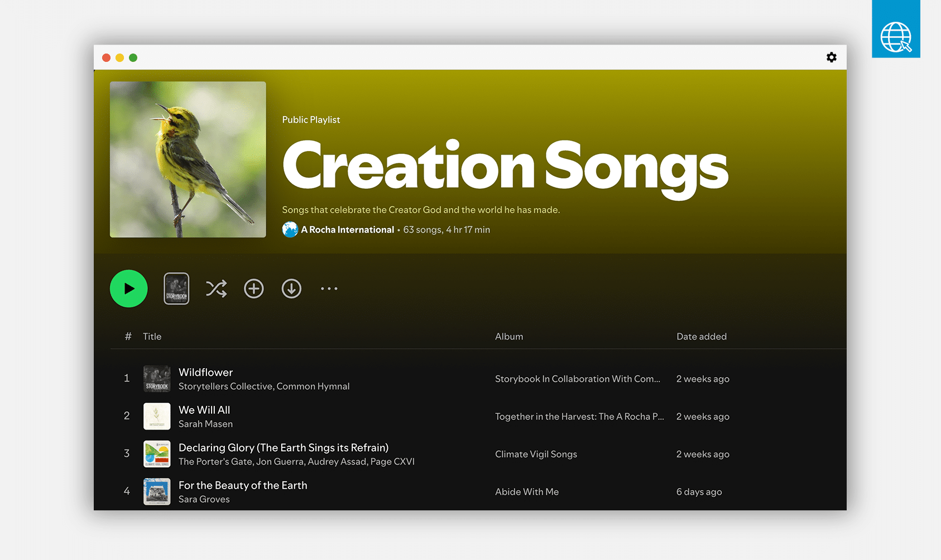
Task: Click Wildflower's '2 weeks ago' date
Action: click(x=703, y=379)
